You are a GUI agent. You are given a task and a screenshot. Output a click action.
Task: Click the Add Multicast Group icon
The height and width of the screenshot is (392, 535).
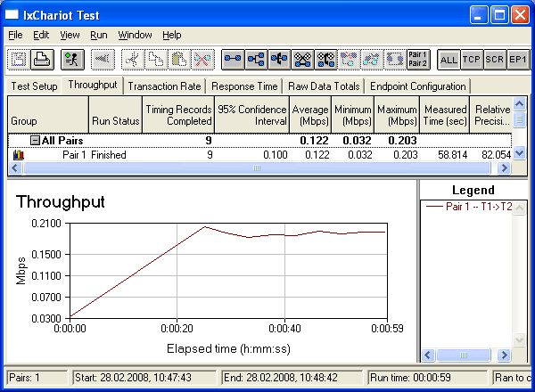point(256,60)
